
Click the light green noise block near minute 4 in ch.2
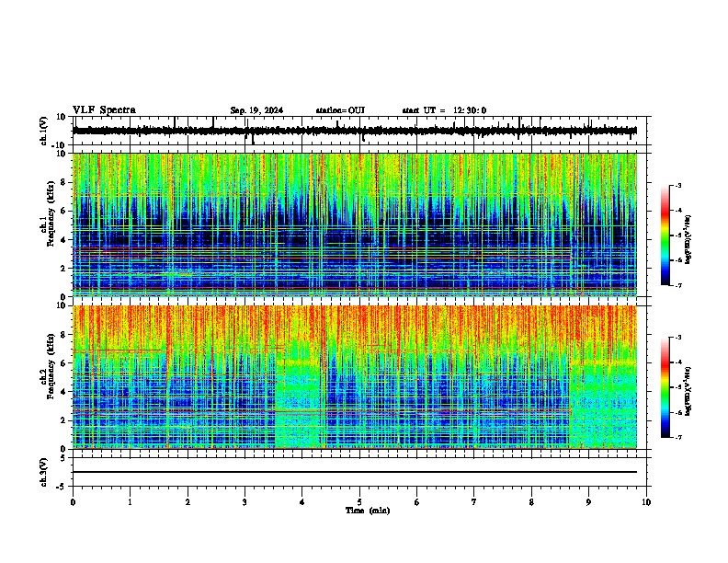tap(298, 403)
